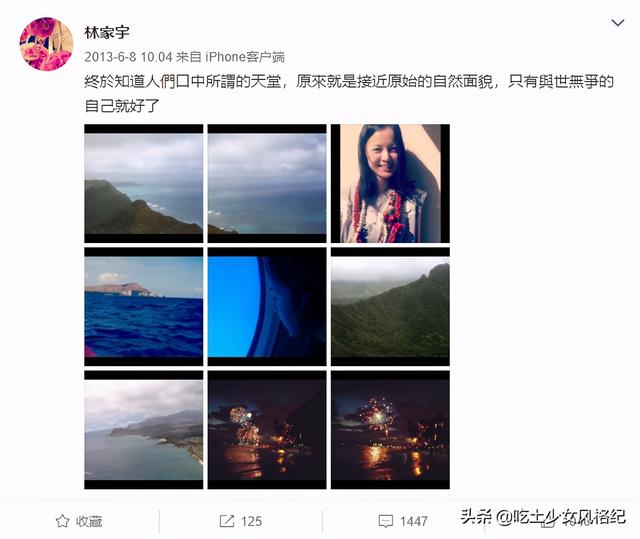Click the 收藏 star icon
The height and width of the screenshot is (539, 640).
tap(62, 521)
